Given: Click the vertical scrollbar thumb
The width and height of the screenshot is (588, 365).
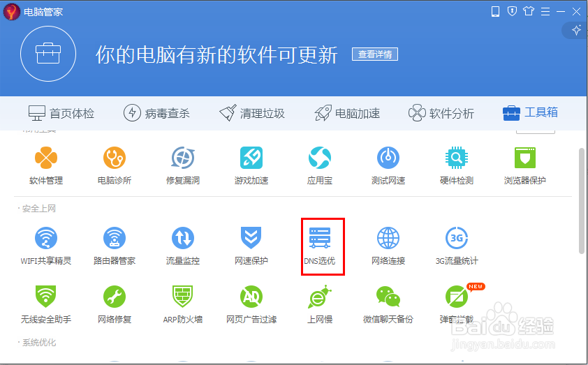Looking at the screenshot, I should 582,201.
